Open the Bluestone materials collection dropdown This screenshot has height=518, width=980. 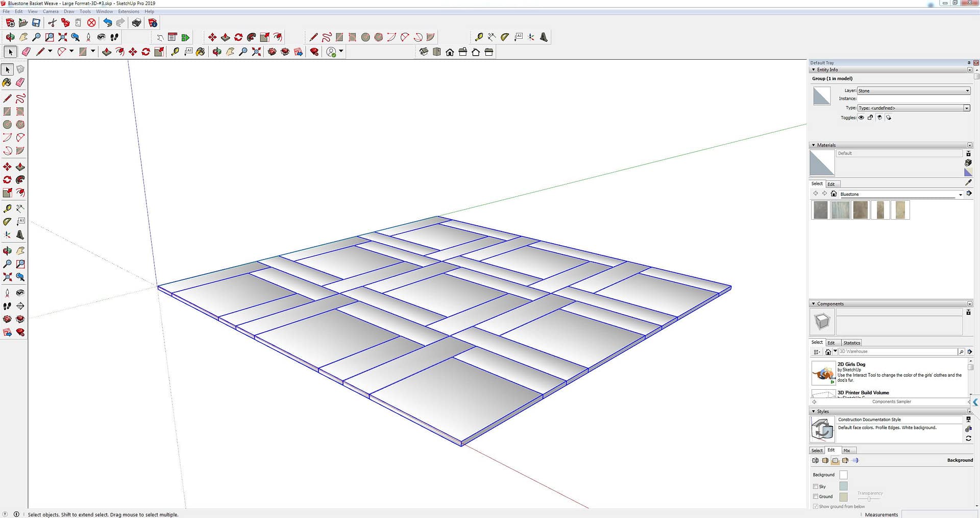point(960,194)
